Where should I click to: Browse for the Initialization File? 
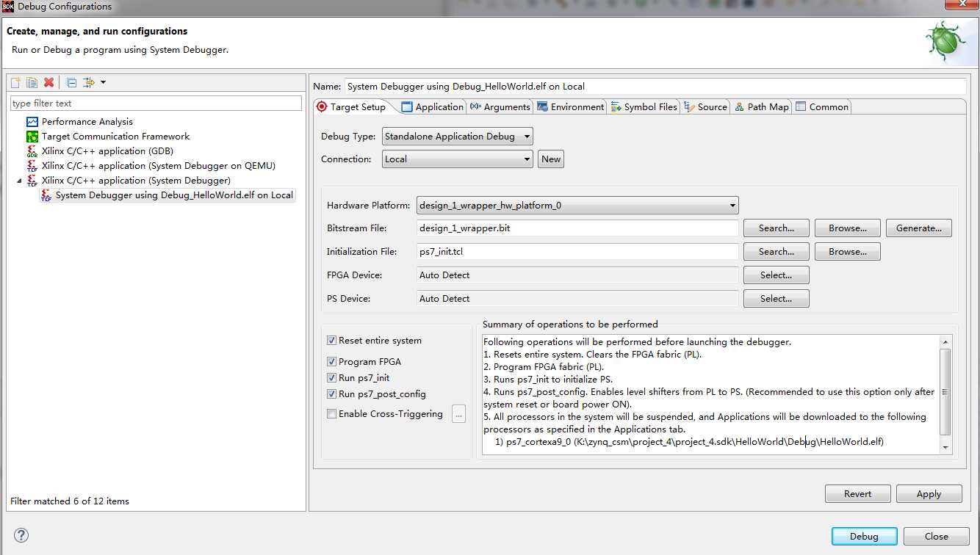(x=848, y=252)
